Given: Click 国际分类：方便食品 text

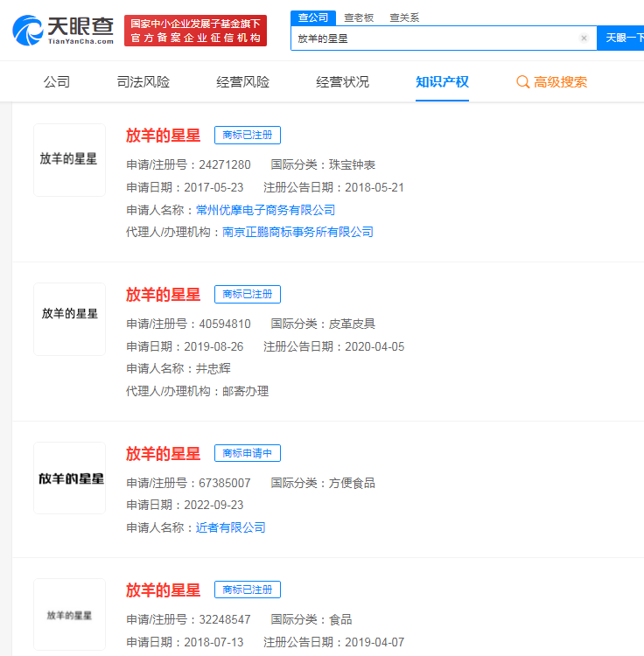Looking at the screenshot, I should click(323, 483).
